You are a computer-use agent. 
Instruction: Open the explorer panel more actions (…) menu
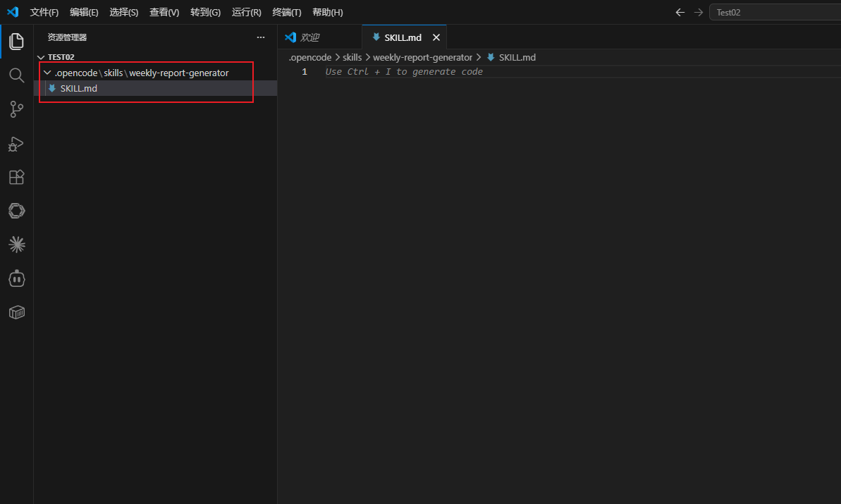261,37
